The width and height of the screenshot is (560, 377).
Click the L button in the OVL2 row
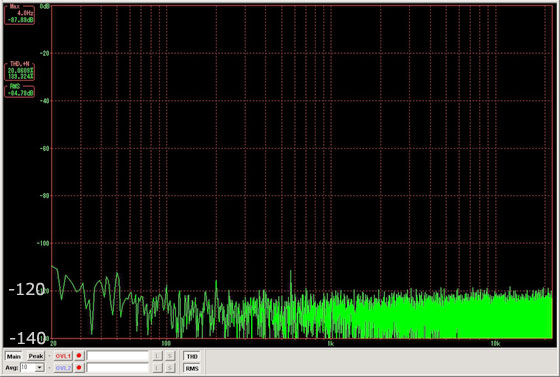pos(158,368)
